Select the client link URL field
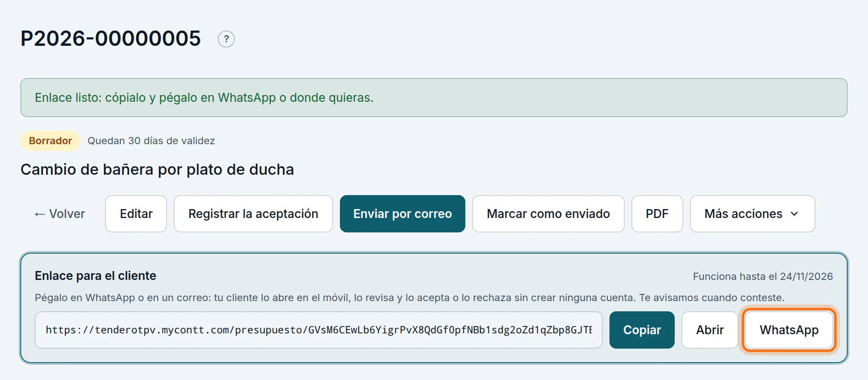Screen dimensions: 868x380 tap(319, 330)
